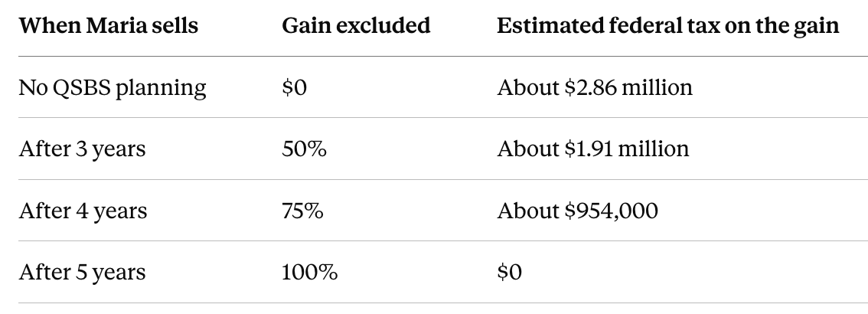Select the "Gain excluded" column header
Screen dimensions: 868x314
356,25
